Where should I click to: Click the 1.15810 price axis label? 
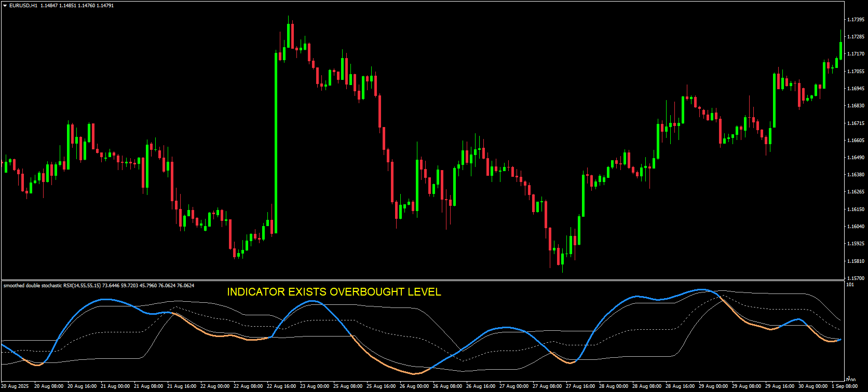(x=856, y=261)
